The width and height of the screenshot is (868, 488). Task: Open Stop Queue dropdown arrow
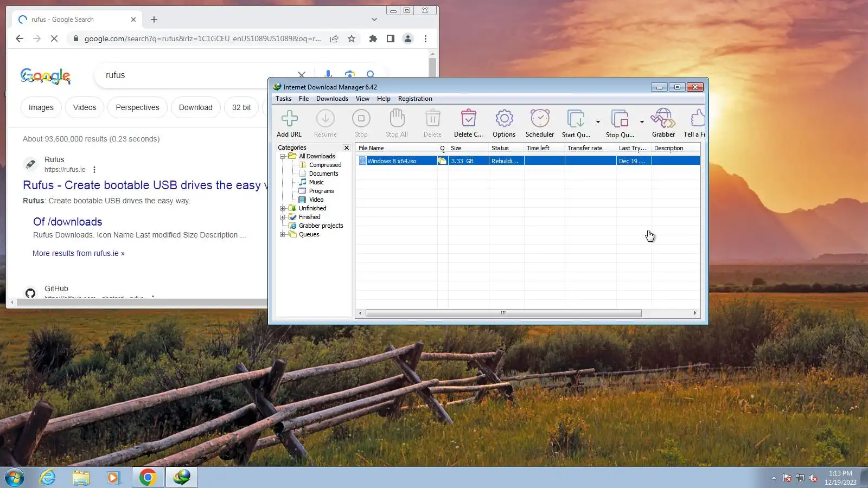click(x=642, y=121)
